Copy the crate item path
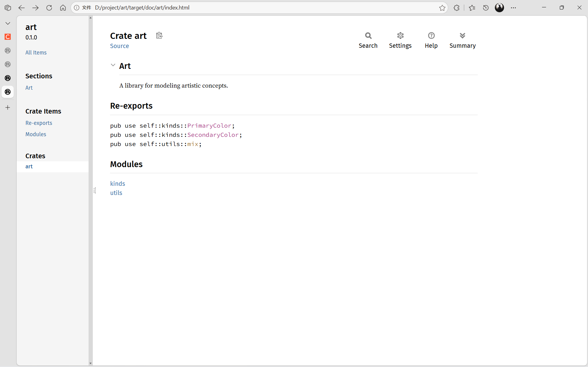 (159, 36)
